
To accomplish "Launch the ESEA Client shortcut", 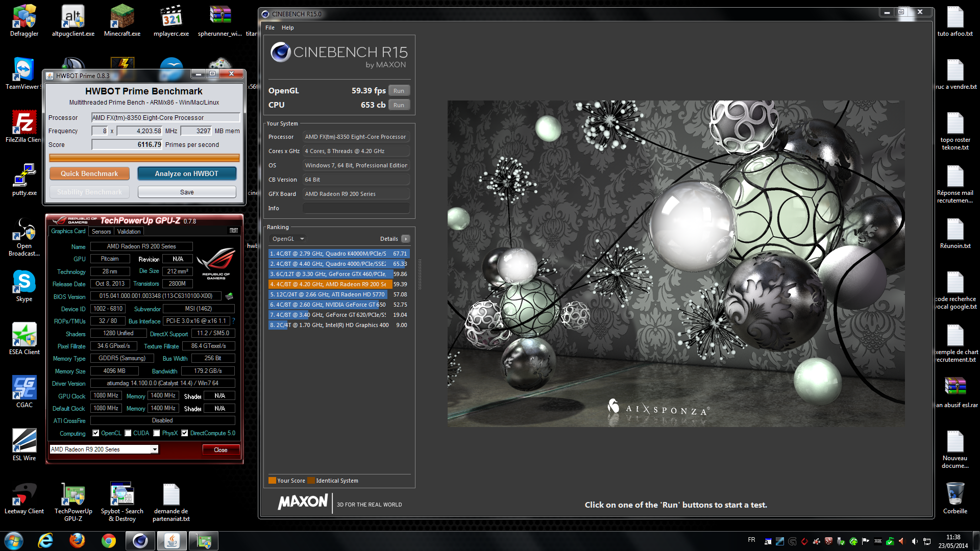I will pyautogui.click(x=24, y=339).
